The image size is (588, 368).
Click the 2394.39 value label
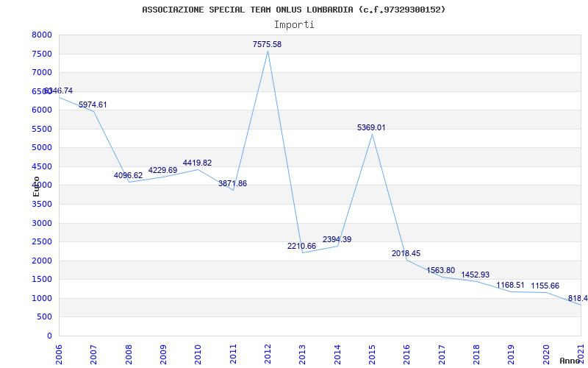(337, 239)
